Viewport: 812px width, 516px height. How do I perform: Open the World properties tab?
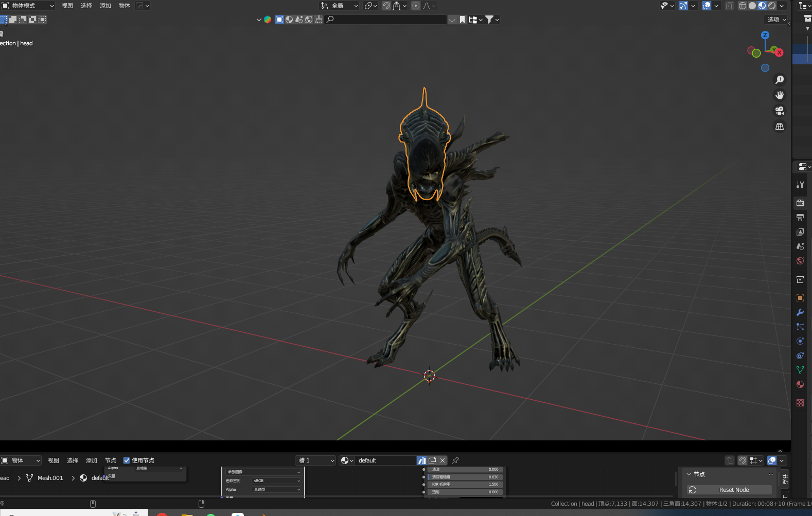point(800,261)
